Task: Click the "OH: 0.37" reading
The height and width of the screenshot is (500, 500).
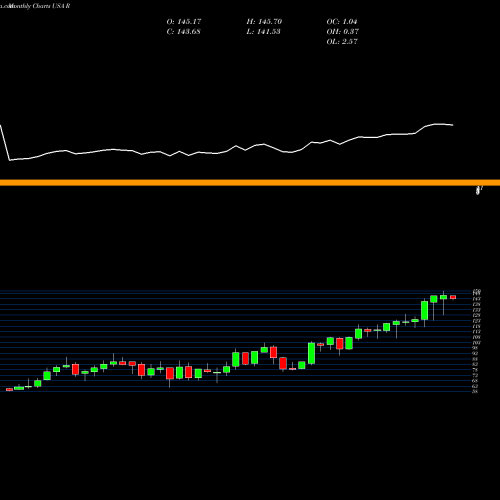Action: 342,32
